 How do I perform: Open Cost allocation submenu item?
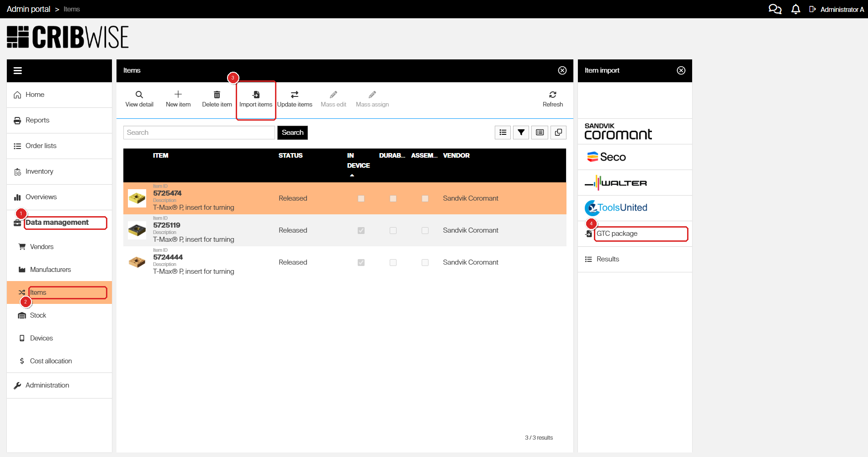click(59, 361)
